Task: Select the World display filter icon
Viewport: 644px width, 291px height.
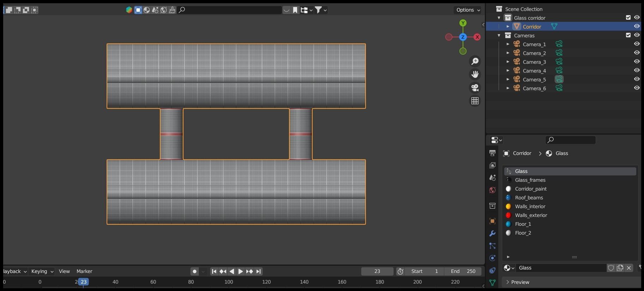Action: click(163, 10)
